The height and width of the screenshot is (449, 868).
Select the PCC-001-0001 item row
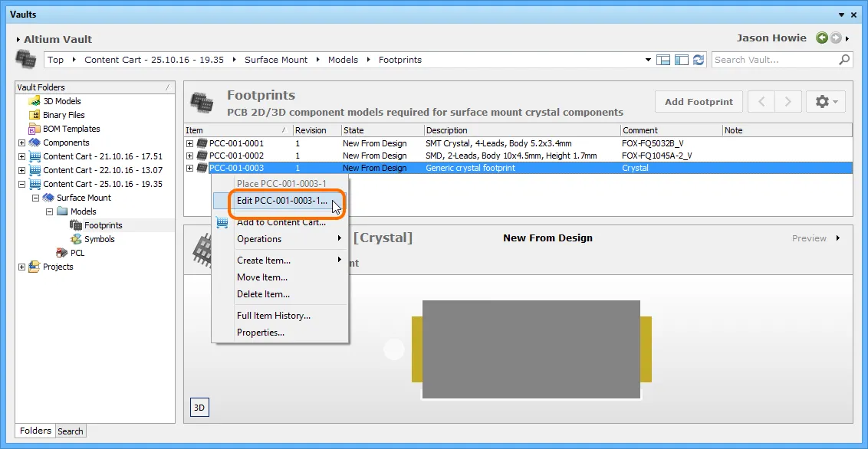point(518,143)
